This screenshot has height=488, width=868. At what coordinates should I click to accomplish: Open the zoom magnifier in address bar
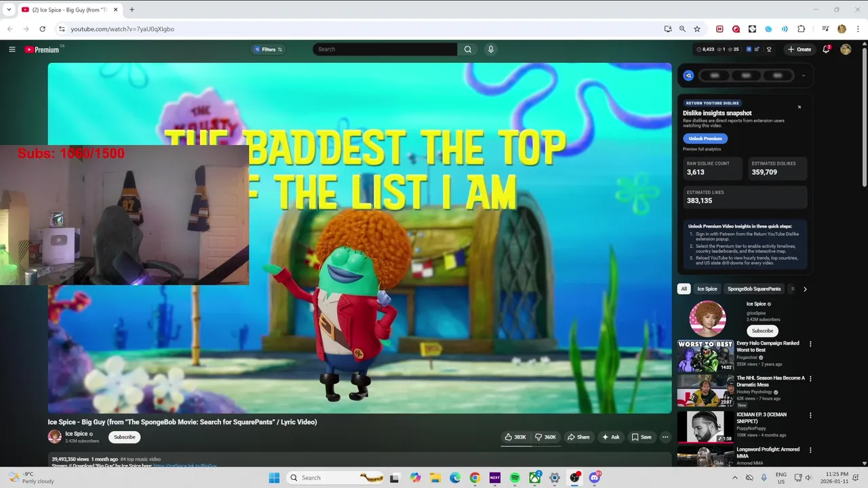pos(682,29)
